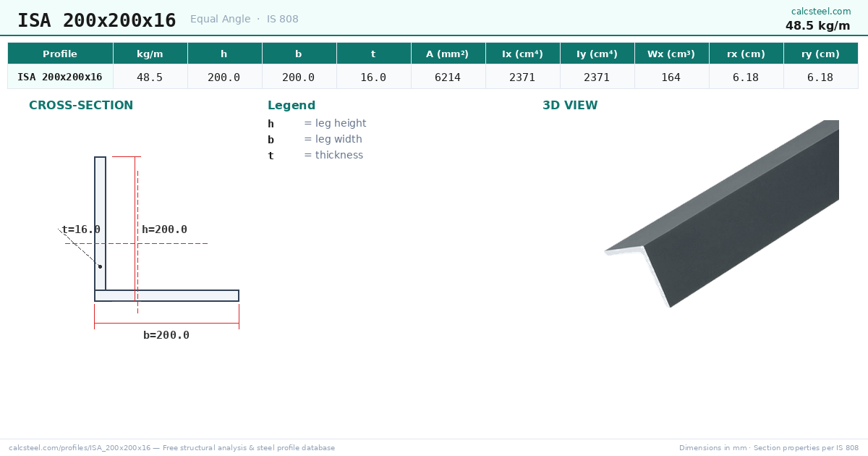Click the 48.5 cell in the table
This screenshot has height=456, width=868.
click(x=150, y=77)
